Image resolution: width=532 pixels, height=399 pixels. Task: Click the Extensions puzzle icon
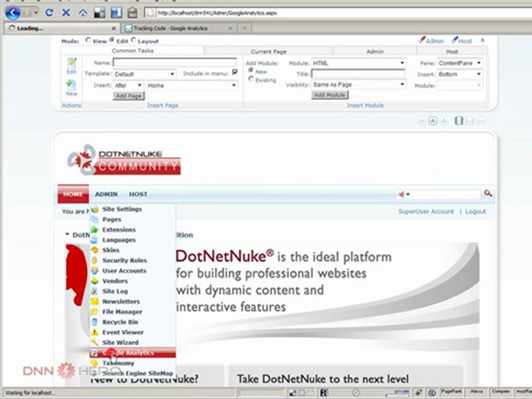coord(95,229)
